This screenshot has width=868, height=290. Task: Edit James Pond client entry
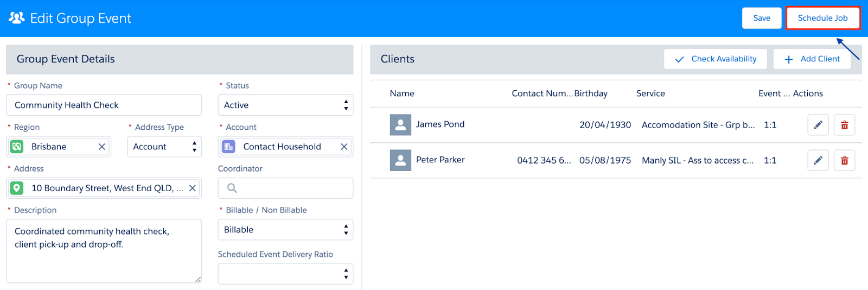pyautogui.click(x=818, y=125)
